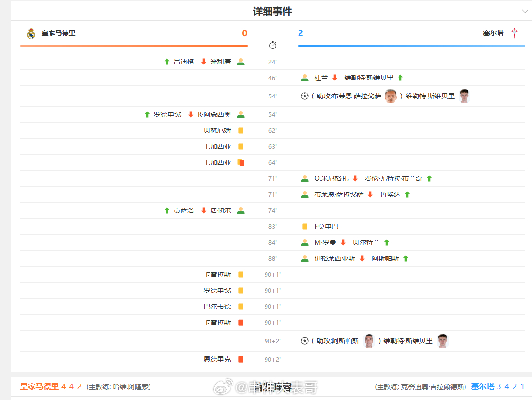Open 布莱恩·萨拉戈萨 assist avatar at 54'
This screenshot has height=400, width=532.
tap(391, 96)
